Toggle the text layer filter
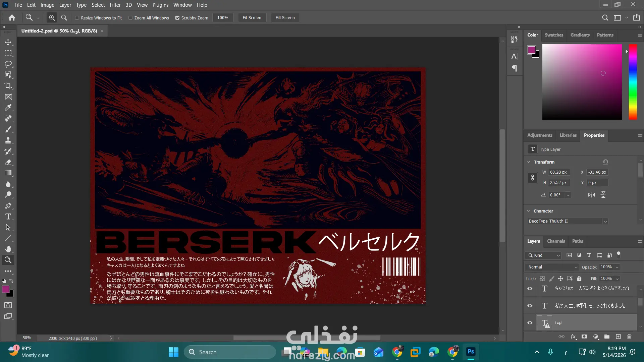Viewport: 644px width, 362px height. [x=589, y=255]
